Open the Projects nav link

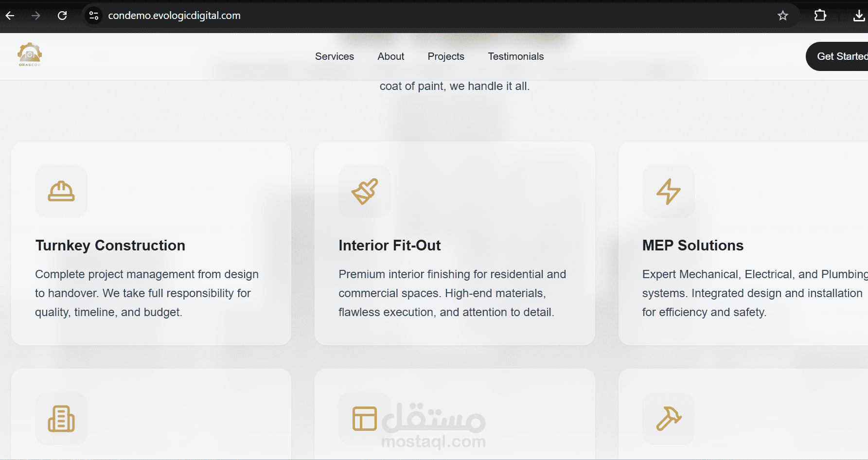[446, 56]
